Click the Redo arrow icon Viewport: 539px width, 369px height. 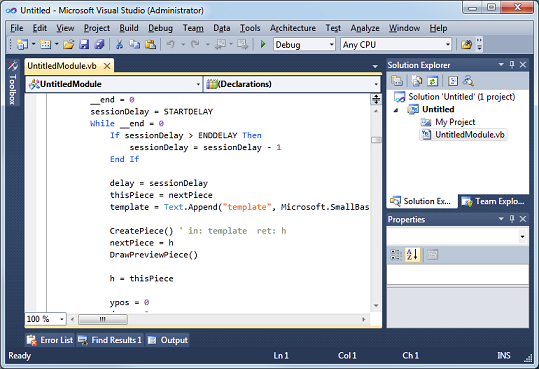pyautogui.click(x=195, y=44)
